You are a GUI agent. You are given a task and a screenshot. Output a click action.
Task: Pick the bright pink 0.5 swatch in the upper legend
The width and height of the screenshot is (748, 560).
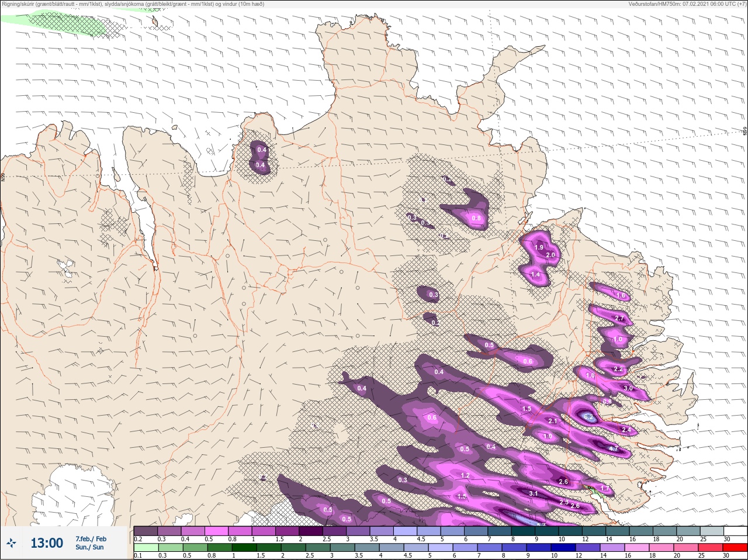click(217, 531)
